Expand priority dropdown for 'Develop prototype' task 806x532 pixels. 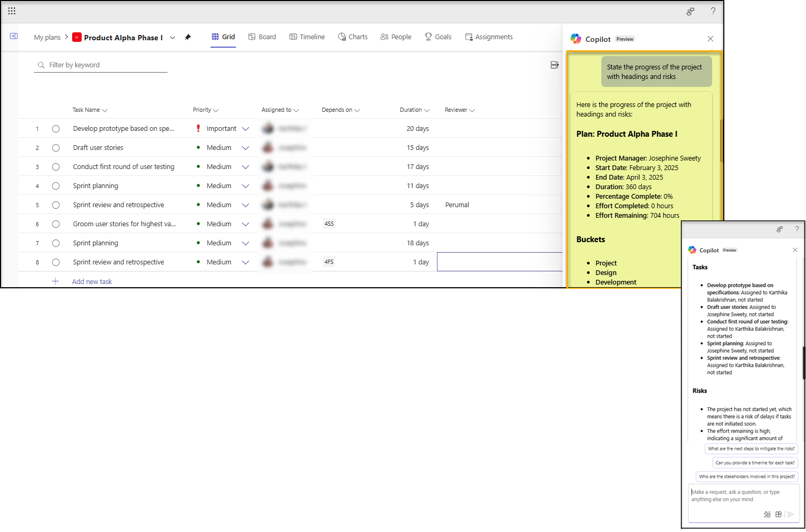click(x=246, y=129)
